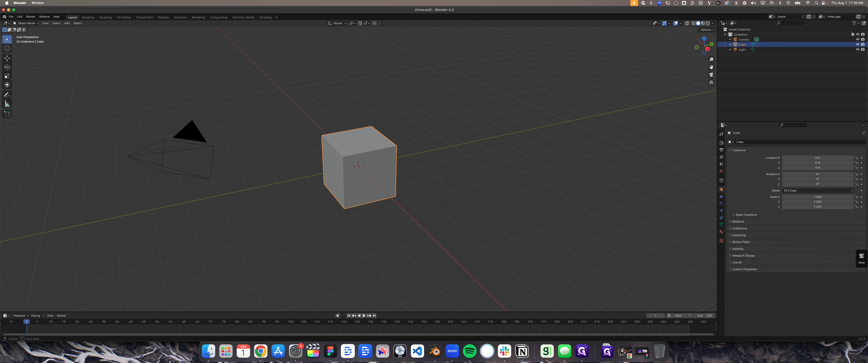The width and height of the screenshot is (868, 363).
Task: Open the Material properties tab
Action: (721, 232)
